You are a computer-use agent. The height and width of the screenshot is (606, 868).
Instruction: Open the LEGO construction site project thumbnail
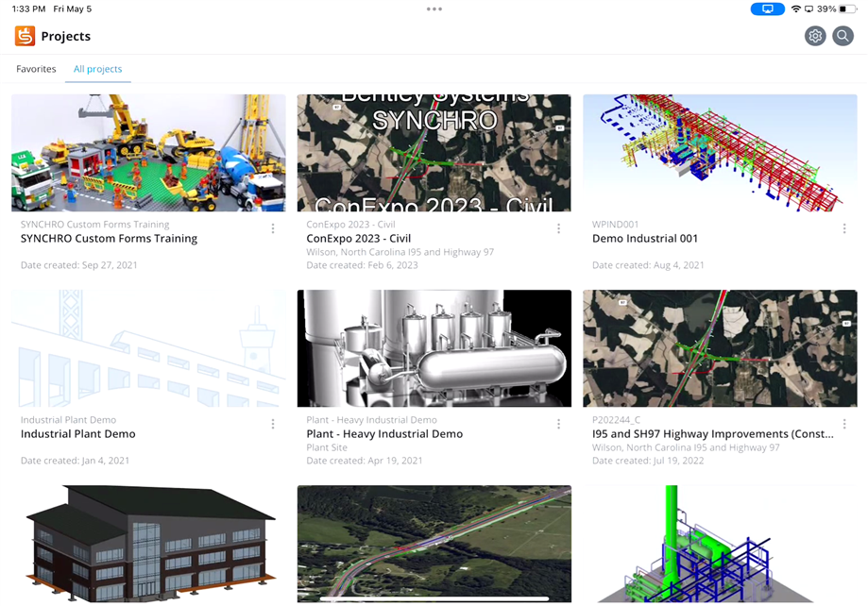[148, 153]
